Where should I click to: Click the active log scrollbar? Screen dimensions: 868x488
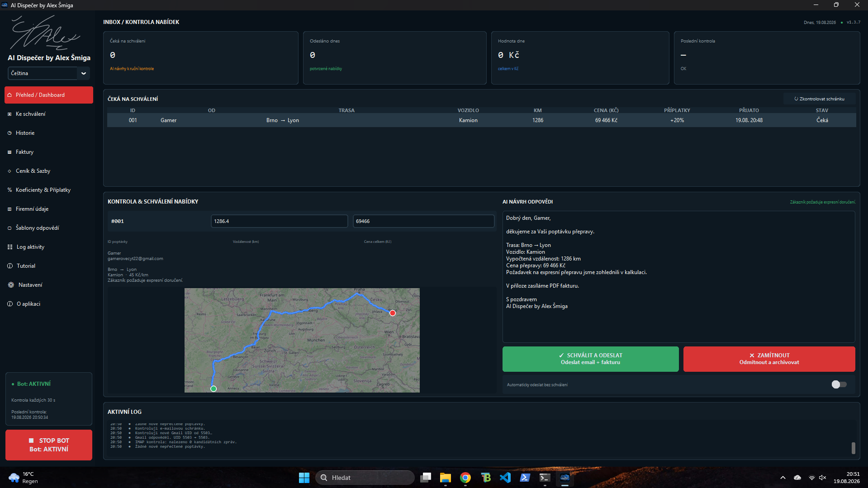[853, 448]
